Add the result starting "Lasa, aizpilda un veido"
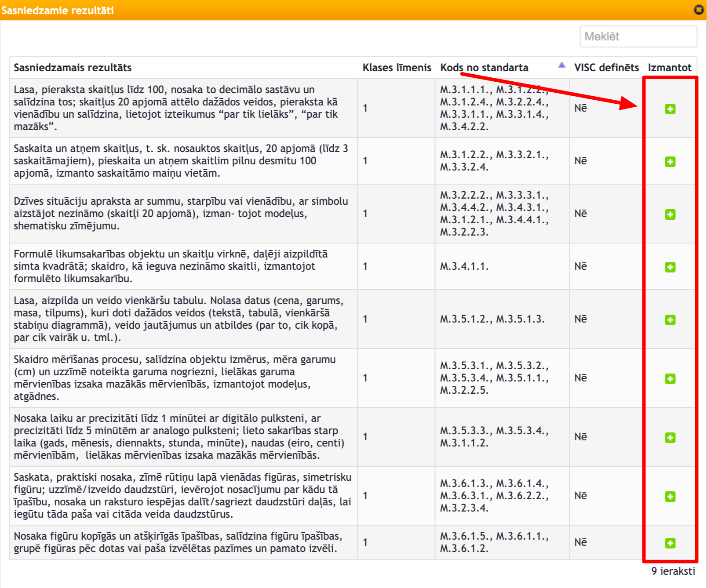This screenshot has height=588, width=707. click(x=670, y=319)
